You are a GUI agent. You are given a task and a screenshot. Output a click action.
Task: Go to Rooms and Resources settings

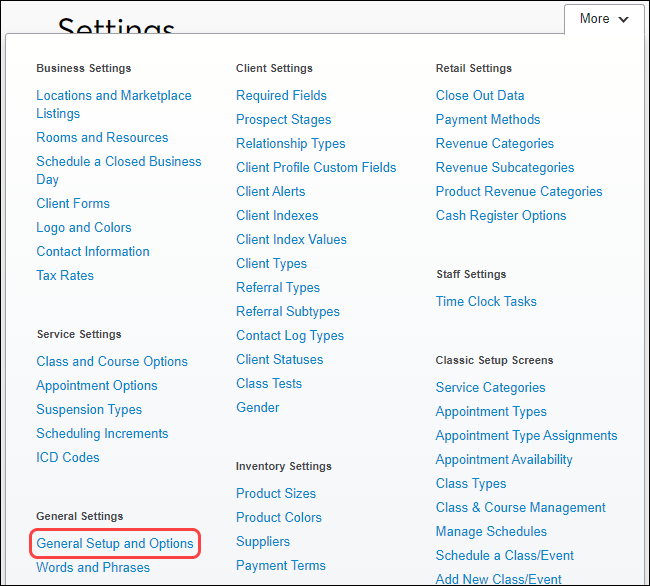coord(102,138)
